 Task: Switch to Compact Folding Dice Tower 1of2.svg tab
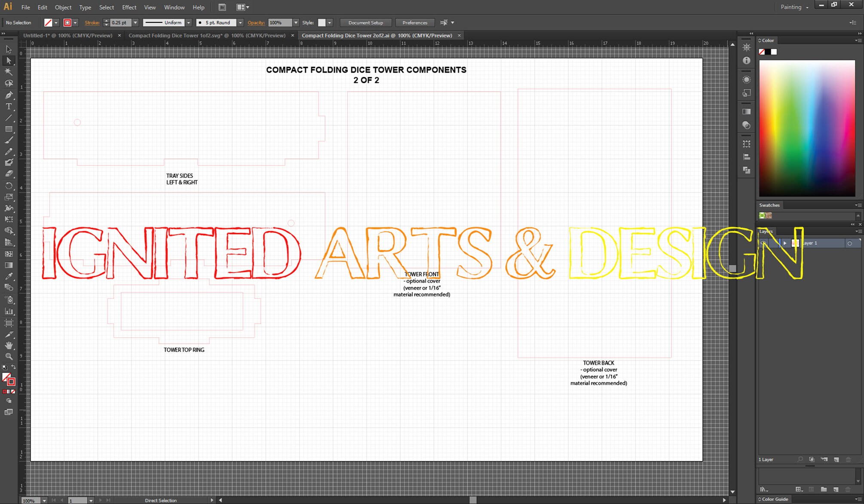[x=207, y=36]
